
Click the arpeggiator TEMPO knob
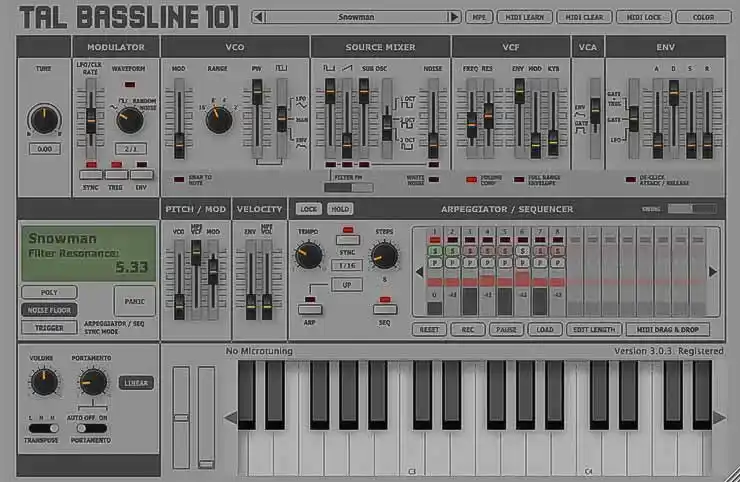309,255
